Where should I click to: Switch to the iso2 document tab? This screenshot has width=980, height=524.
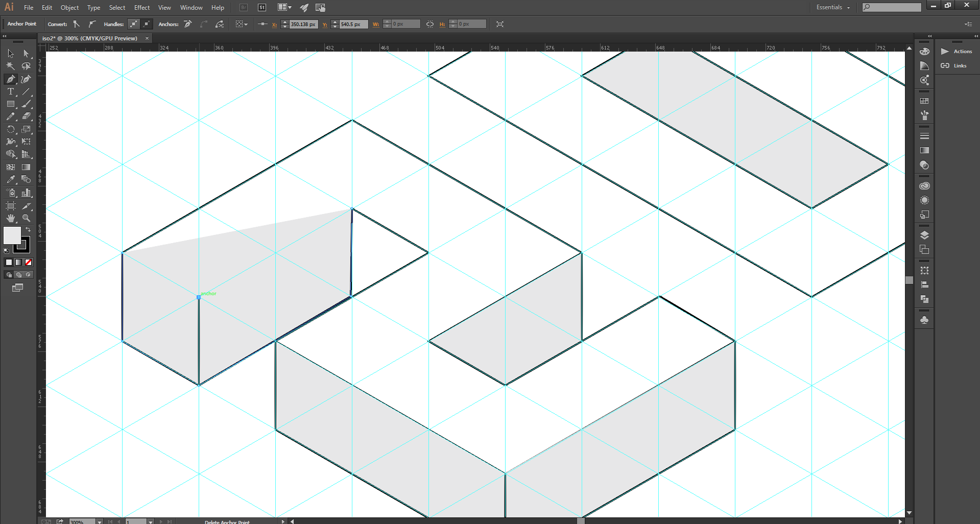pyautogui.click(x=90, y=38)
